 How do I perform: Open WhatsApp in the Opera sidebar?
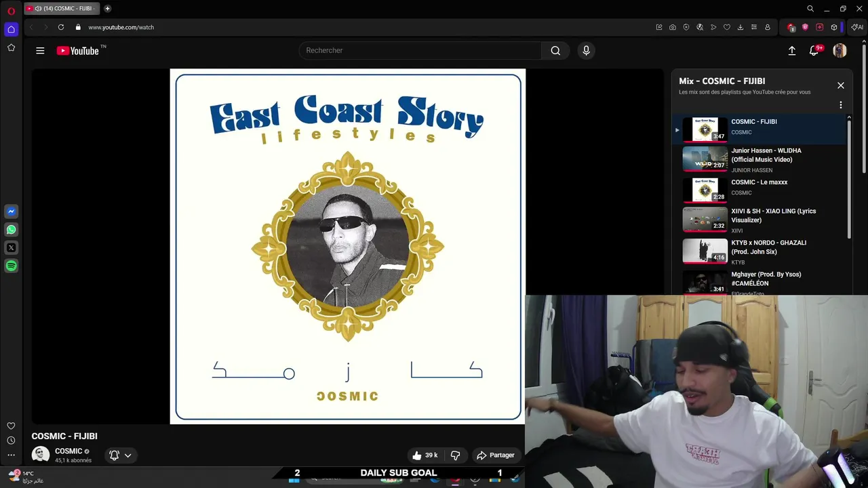pyautogui.click(x=11, y=230)
